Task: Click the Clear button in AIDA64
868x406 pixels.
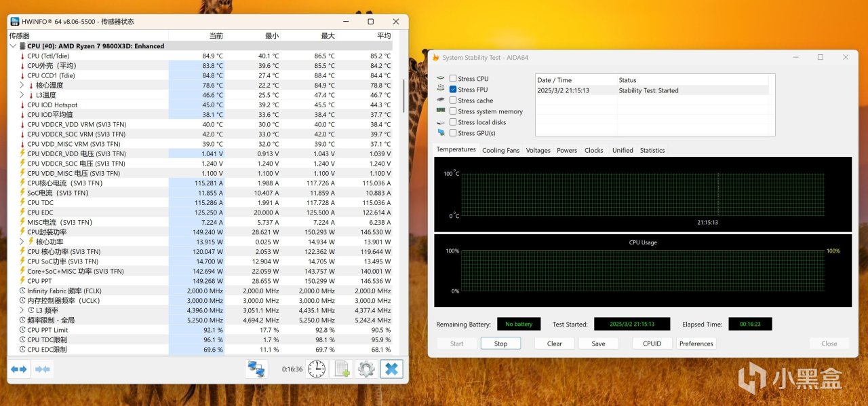Action: pyautogui.click(x=555, y=344)
